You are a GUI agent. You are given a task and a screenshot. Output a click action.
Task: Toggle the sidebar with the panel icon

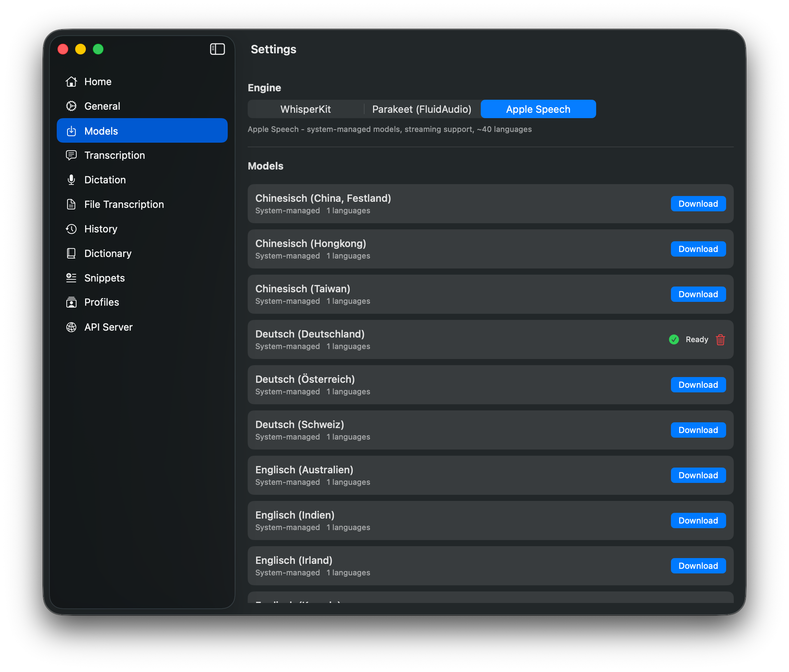pyautogui.click(x=217, y=49)
